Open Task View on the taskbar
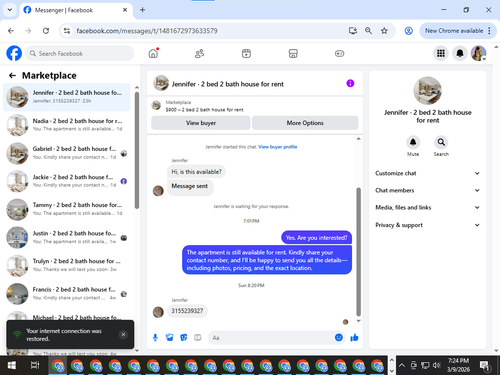Image resolution: width=500 pixels, height=375 pixels. tap(35, 365)
